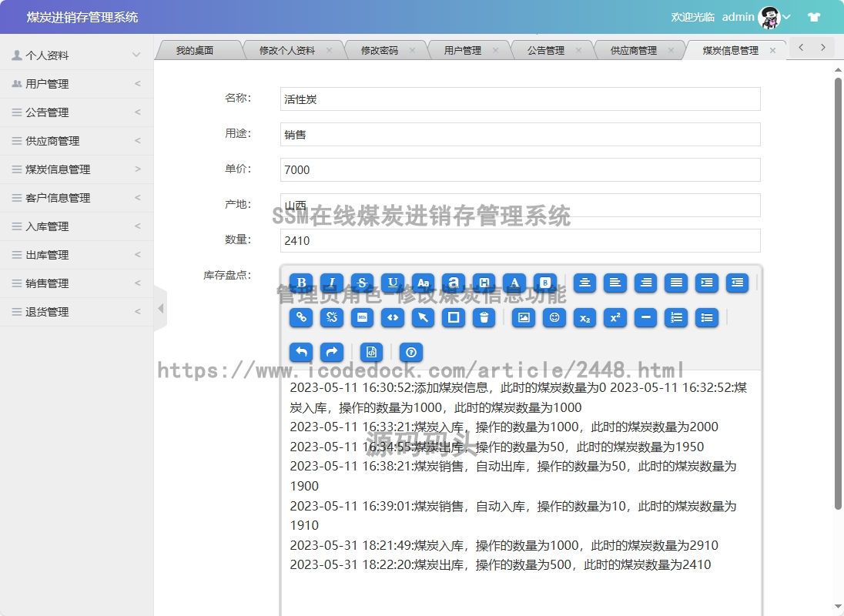Close the 煤炭信息管理 tab
This screenshot has height=616, width=844.
(x=772, y=51)
